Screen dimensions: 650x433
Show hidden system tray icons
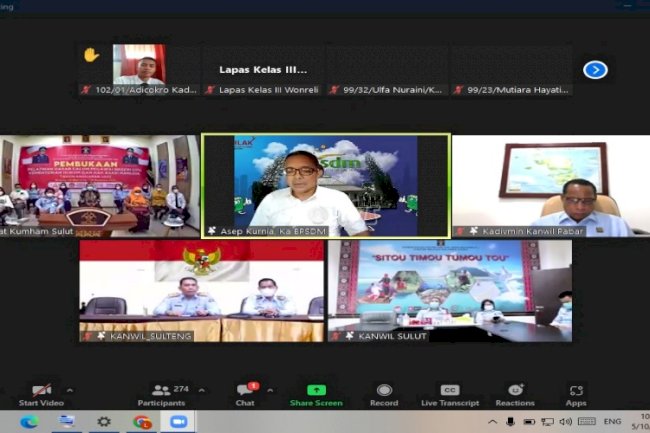click(493, 422)
